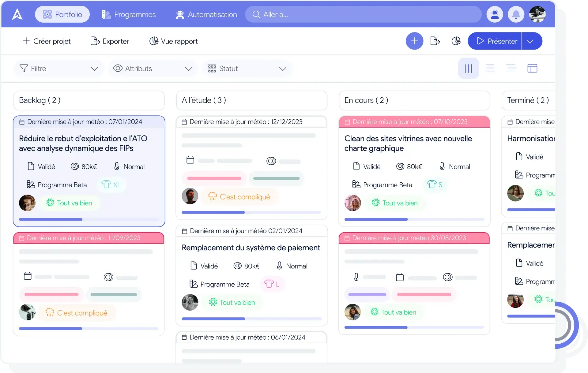Click the Présenter button
The image size is (588, 373).
point(495,41)
